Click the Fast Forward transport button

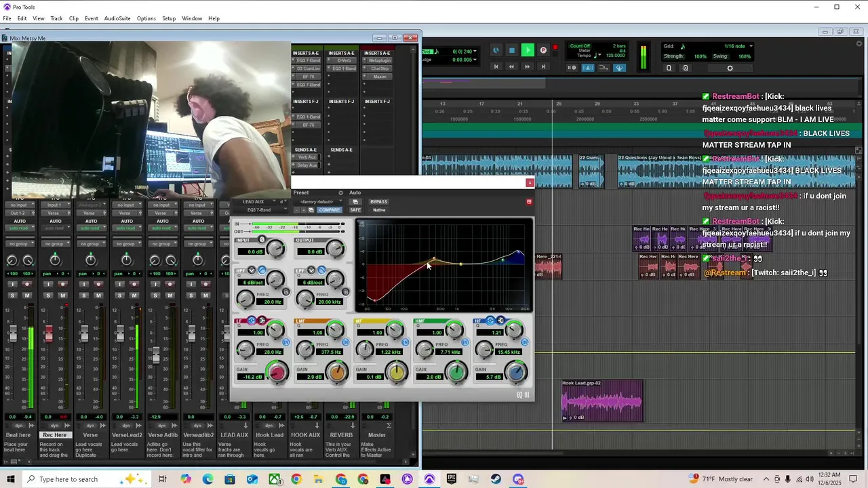coord(527,66)
